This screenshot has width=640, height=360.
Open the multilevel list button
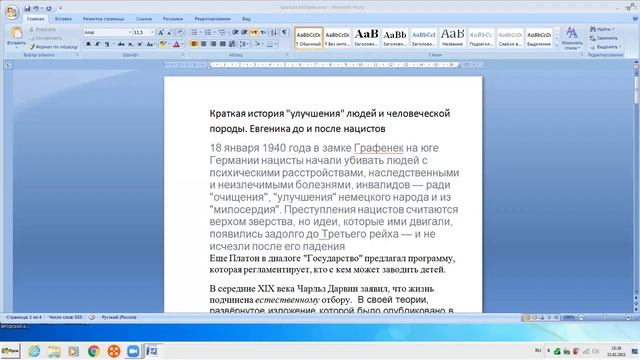pos(222,33)
